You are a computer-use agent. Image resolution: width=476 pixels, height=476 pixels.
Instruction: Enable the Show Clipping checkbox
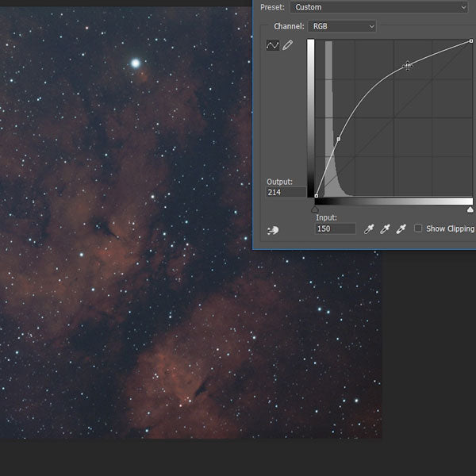(x=418, y=228)
